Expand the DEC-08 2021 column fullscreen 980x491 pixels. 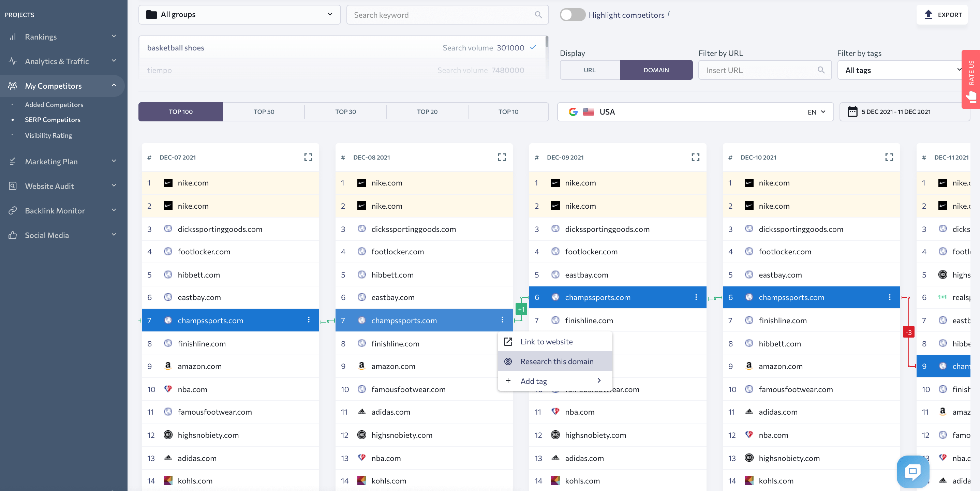coord(502,157)
